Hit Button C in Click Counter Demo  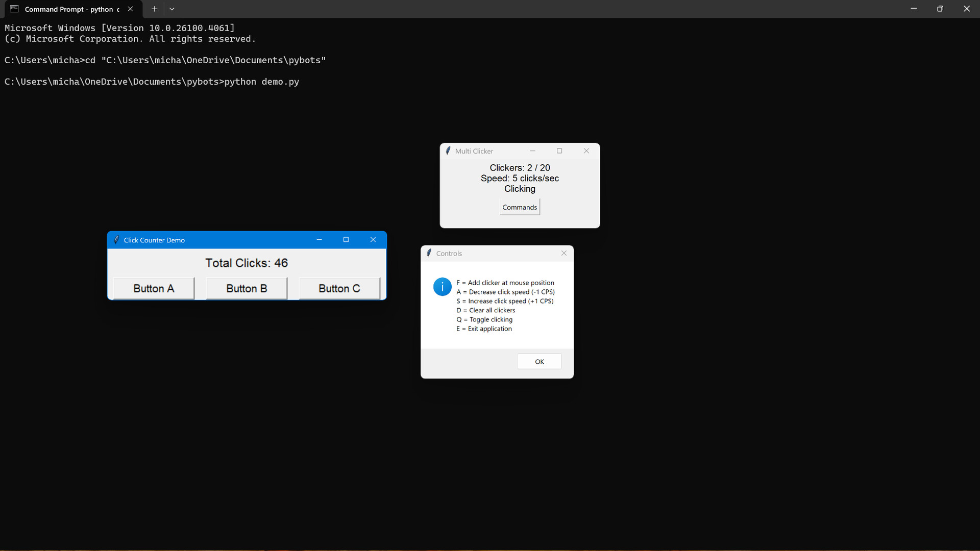coord(339,288)
